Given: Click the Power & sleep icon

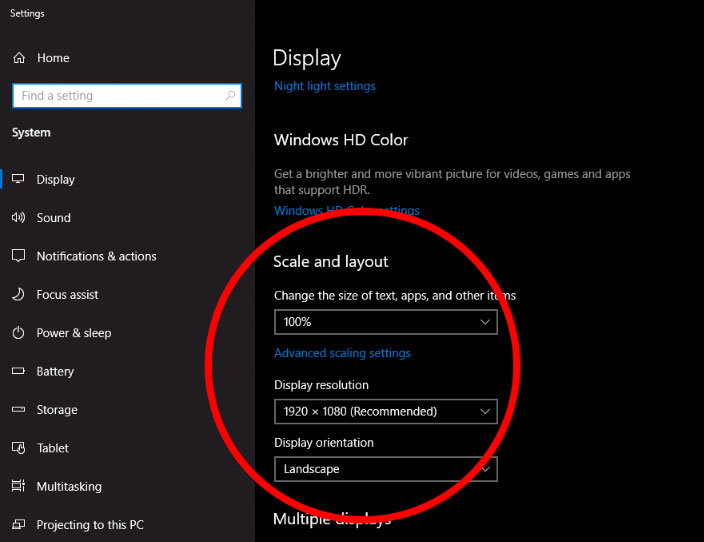Looking at the screenshot, I should click(18, 333).
